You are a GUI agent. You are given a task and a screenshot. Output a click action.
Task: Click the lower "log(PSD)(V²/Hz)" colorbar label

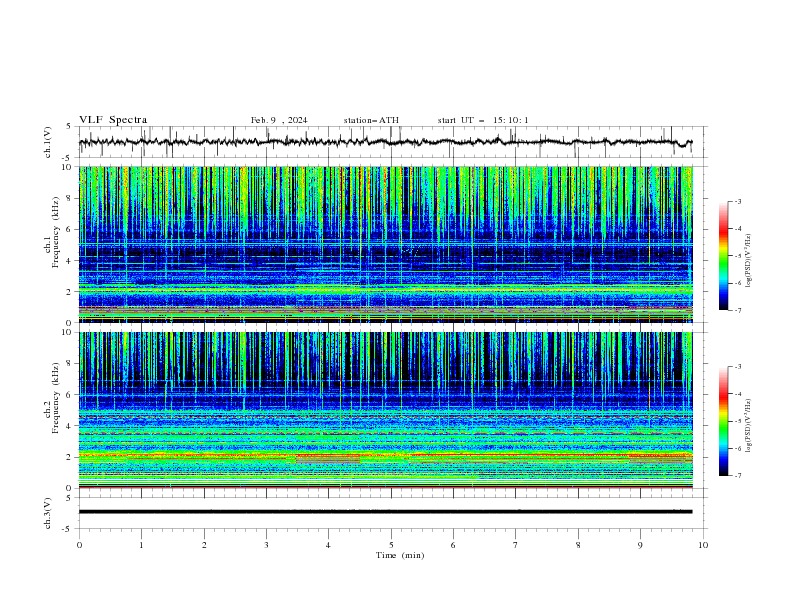point(749,426)
